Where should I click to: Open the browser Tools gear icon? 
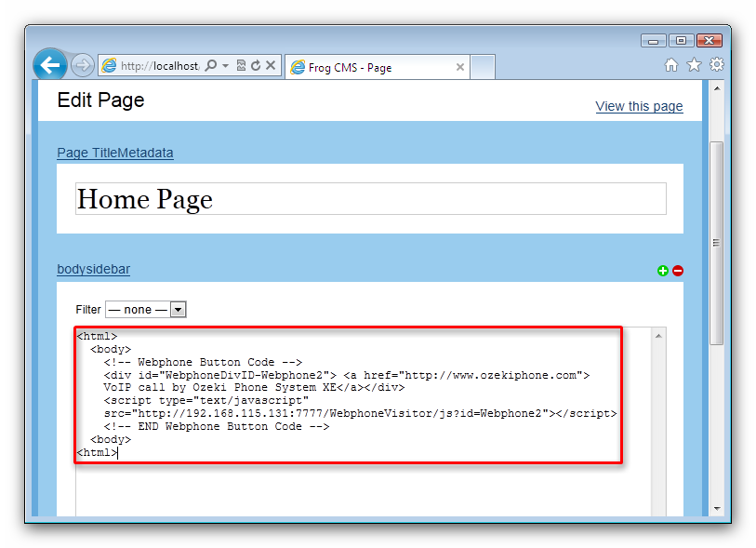(x=716, y=65)
